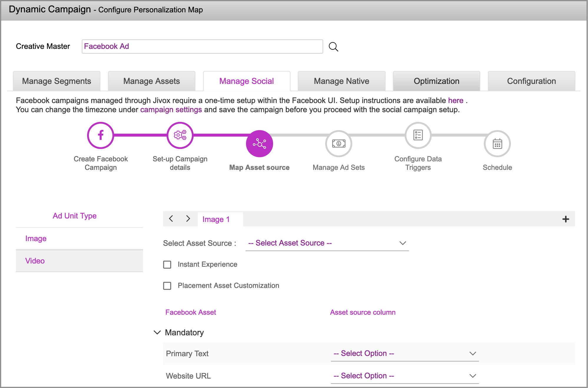
Task: Click the Ad Unit Type heading
Action: tap(75, 216)
